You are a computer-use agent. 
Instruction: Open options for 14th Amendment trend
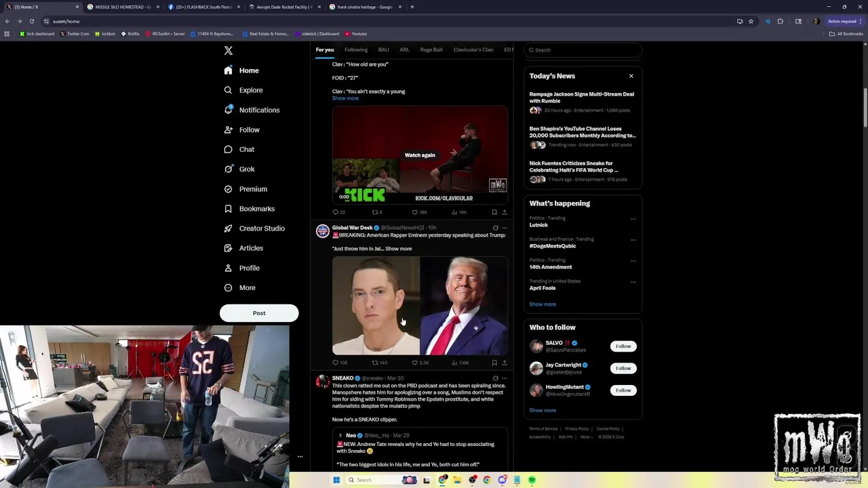click(633, 261)
